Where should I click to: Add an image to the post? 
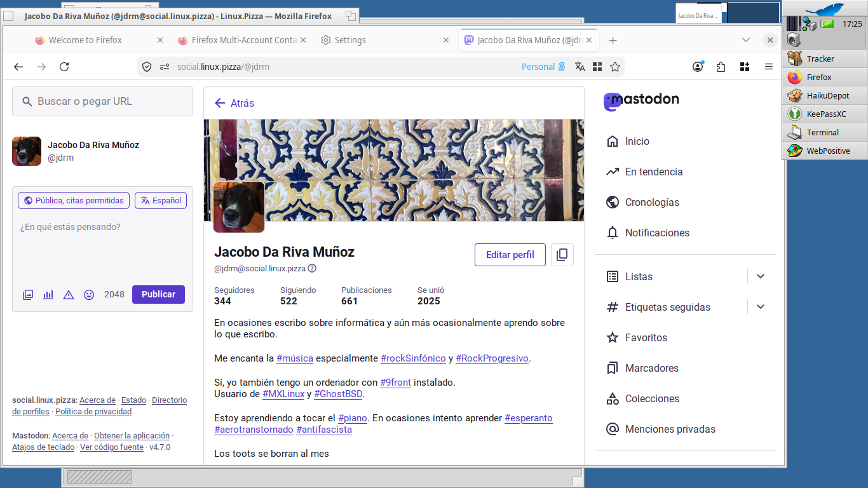[28, 295]
